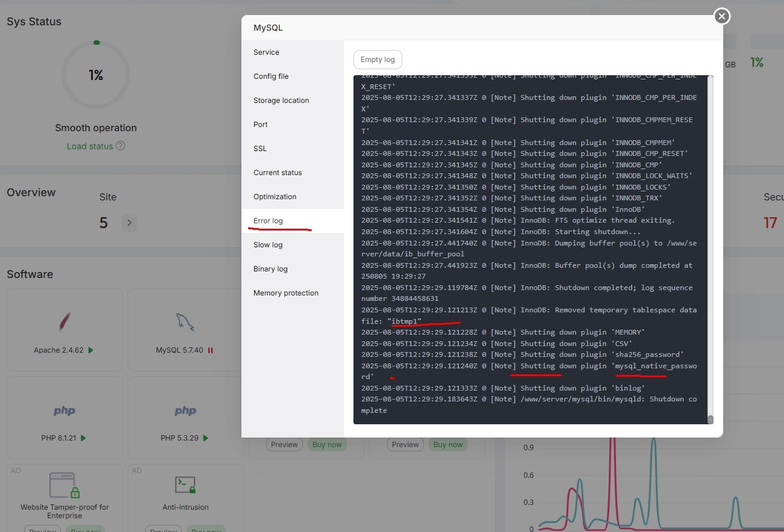The width and height of the screenshot is (784, 532).
Task: Click the Load status help icon
Action: click(120, 146)
